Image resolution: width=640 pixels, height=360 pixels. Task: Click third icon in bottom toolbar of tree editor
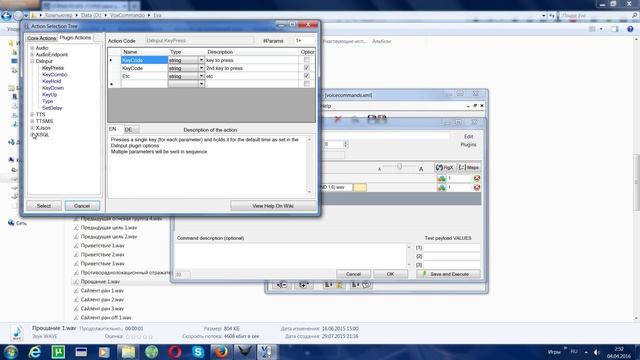click(333, 285)
